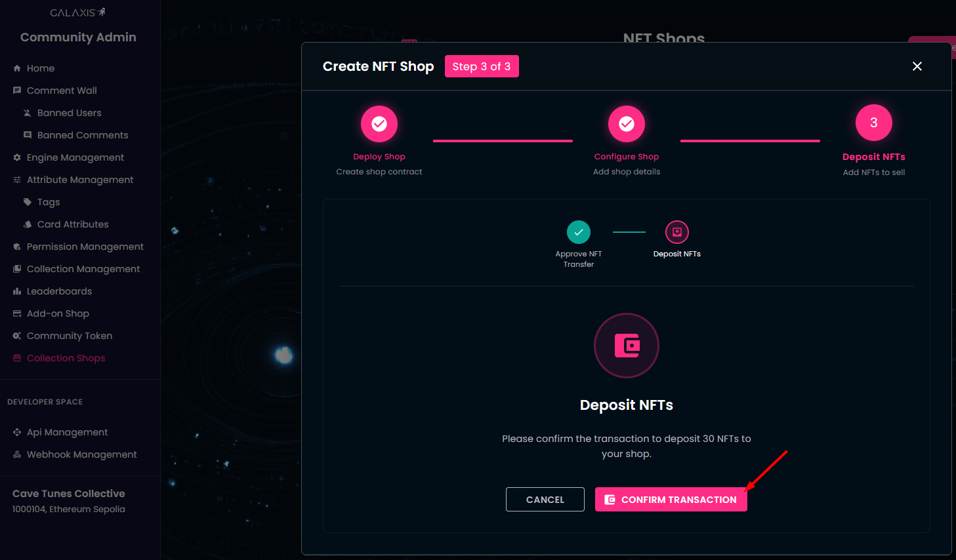Click the Deposit NFTs sub-step icon
The height and width of the screenshot is (560, 956).
[x=676, y=232]
